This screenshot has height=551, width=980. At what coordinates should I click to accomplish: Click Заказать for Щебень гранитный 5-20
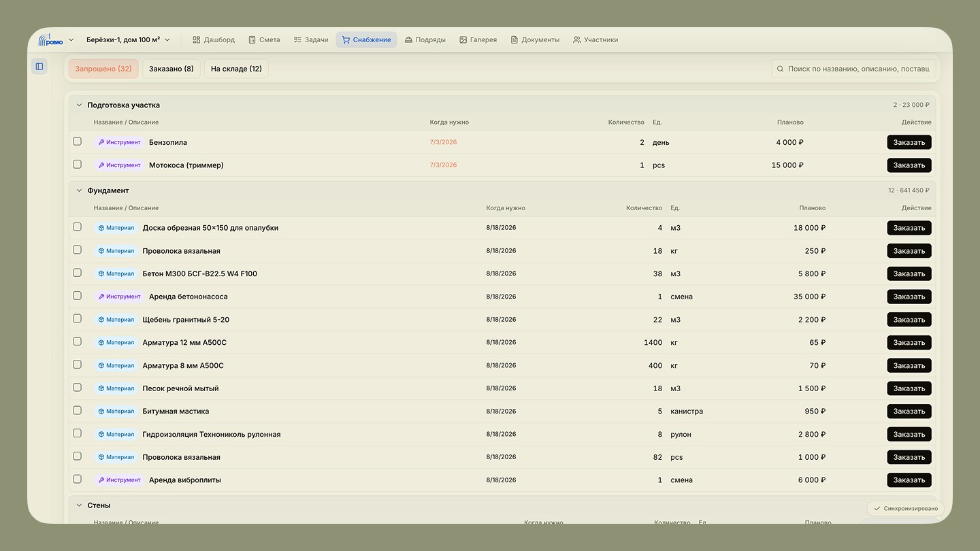coord(909,320)
